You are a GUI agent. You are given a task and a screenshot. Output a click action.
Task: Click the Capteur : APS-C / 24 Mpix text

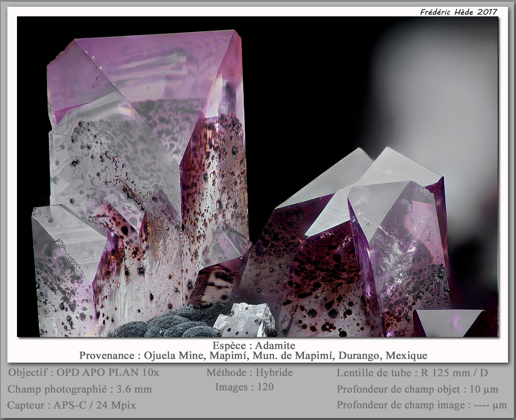coord(71,405)
